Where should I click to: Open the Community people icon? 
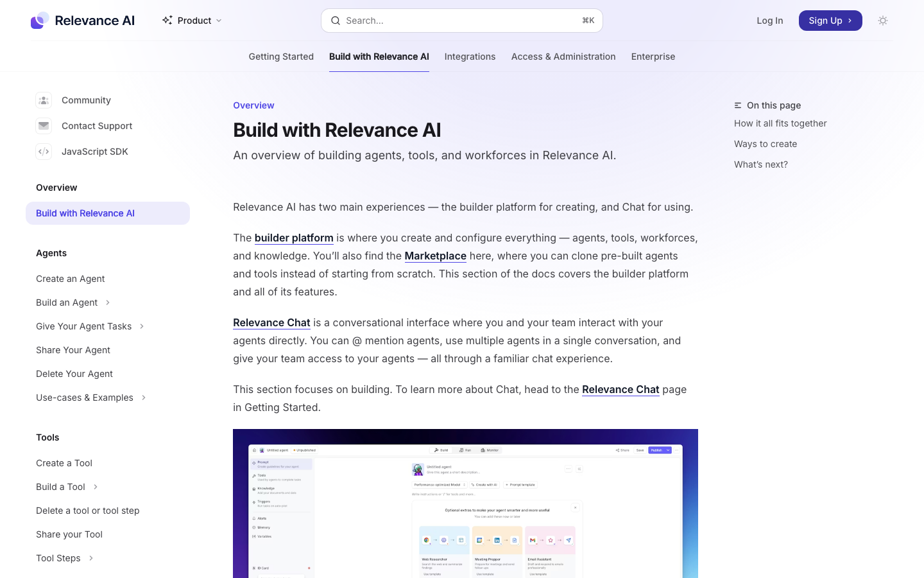[44, 100]
